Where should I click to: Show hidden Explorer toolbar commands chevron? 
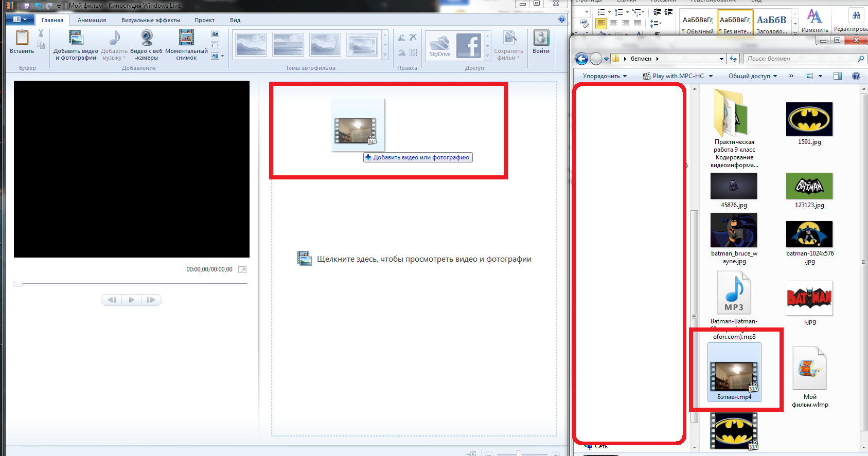pyautogui.click(x=791, y=76)
